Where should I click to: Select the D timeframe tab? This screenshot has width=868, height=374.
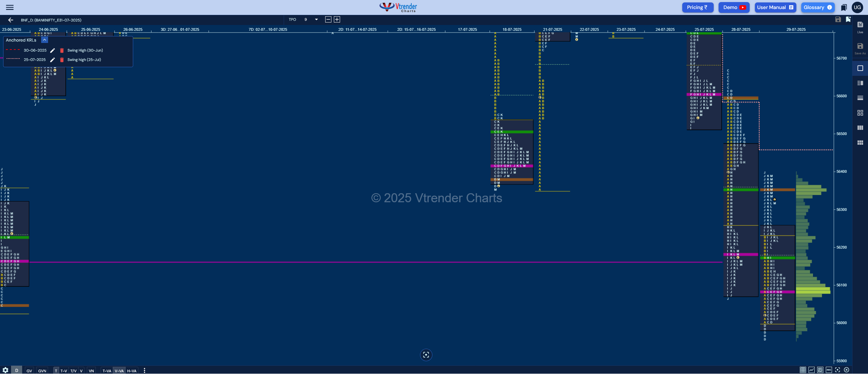click(17, 371)
